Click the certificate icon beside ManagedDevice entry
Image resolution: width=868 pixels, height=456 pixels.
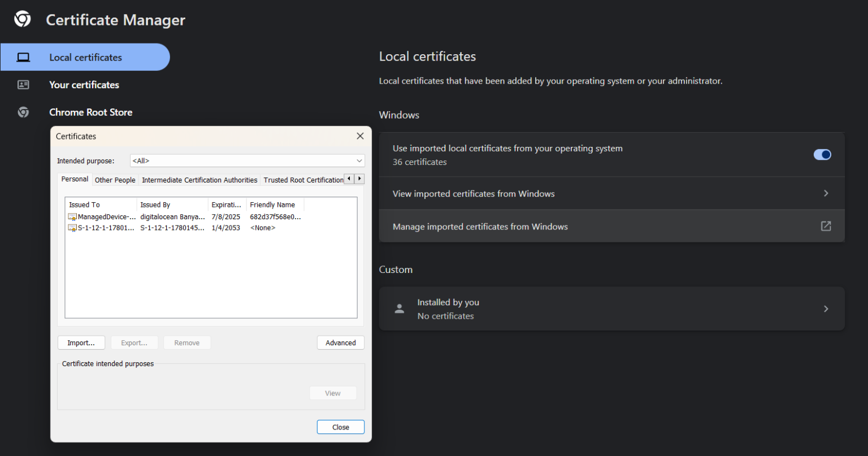click(x=72, y=216)
